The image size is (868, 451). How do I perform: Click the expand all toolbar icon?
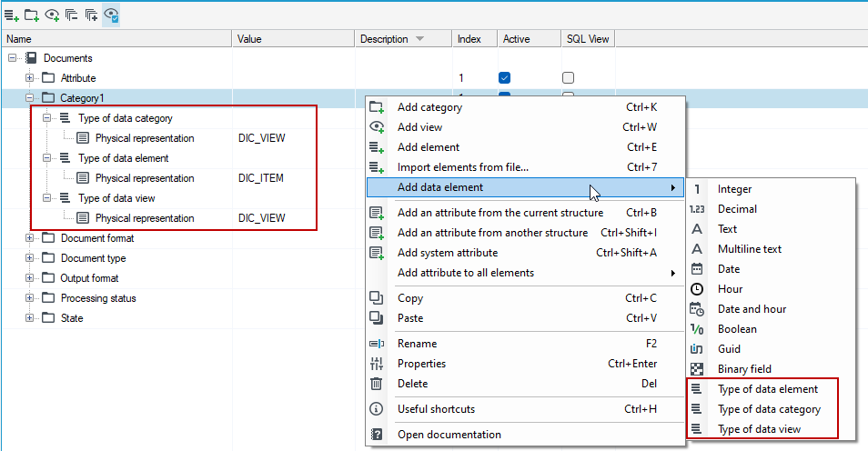91,15
